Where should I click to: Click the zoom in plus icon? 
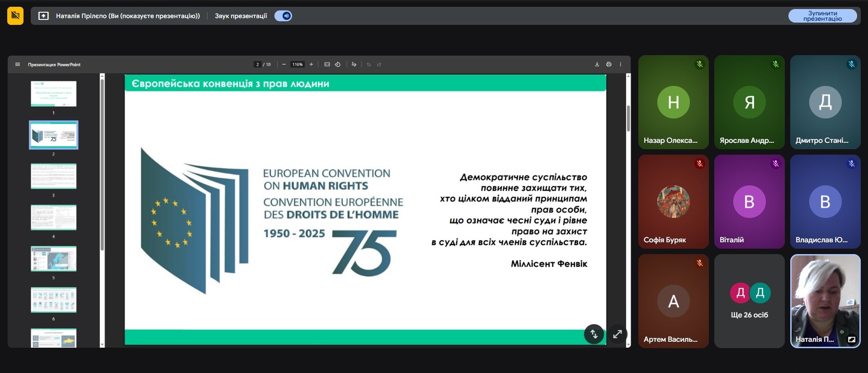click(x=311, y=65)
